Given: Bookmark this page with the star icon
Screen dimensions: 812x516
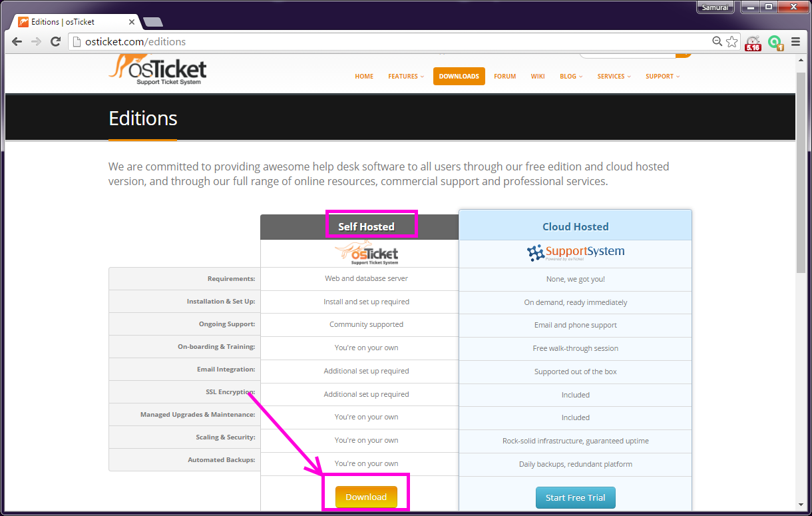Looking at the screenshot, I should 732,41.
